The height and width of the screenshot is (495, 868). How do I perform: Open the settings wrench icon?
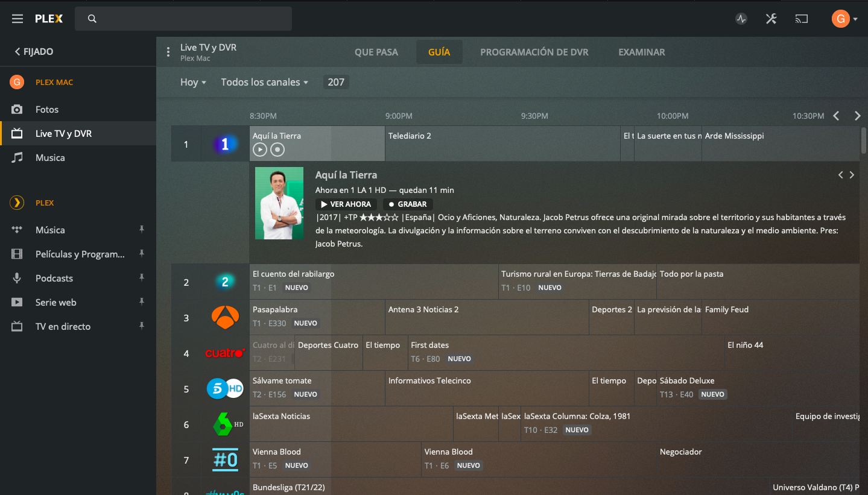(771, 19)
